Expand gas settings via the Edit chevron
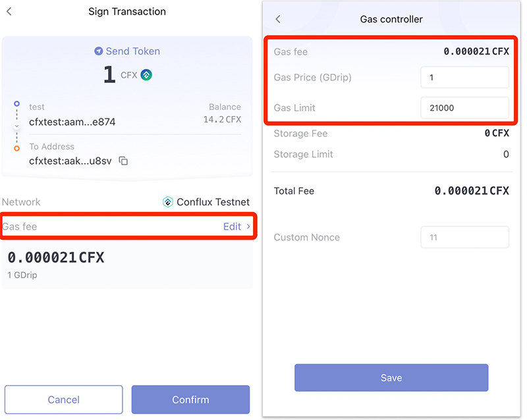This screenshot has height=420, width=527. [x=248, y=226]
